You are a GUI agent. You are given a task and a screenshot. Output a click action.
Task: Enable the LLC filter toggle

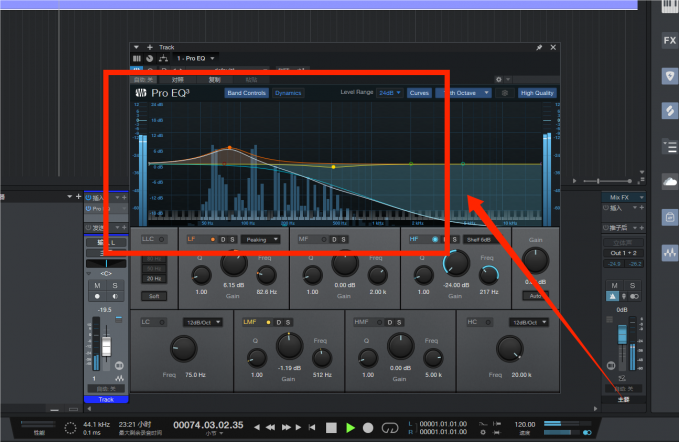161,239
